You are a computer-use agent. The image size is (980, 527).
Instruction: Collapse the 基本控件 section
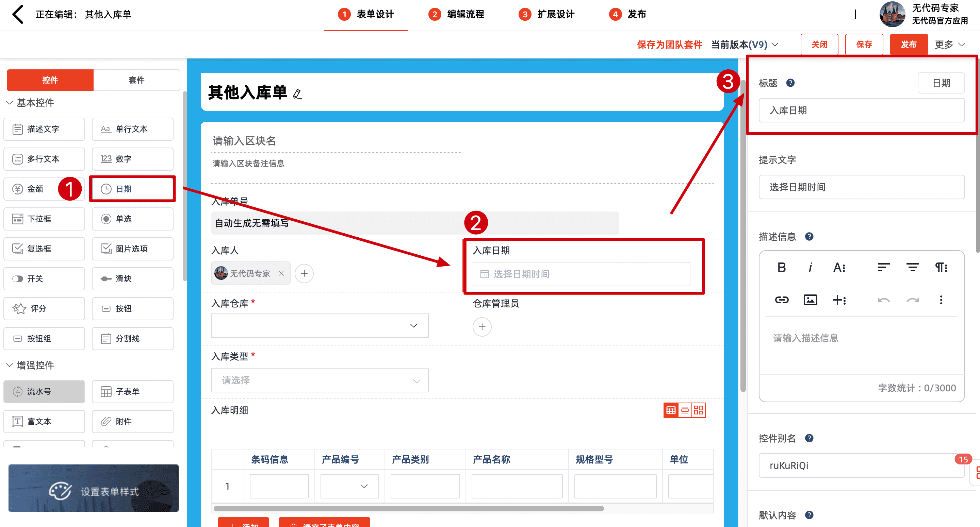10,103
